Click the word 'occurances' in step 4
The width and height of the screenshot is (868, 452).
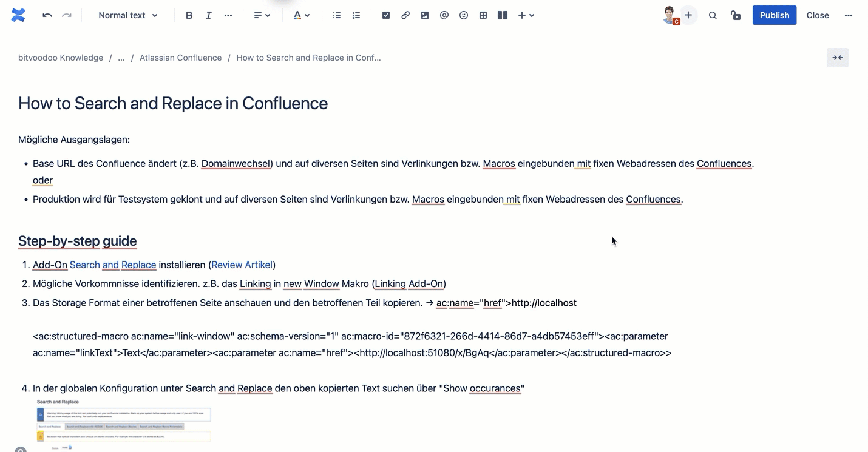(495, 388)
